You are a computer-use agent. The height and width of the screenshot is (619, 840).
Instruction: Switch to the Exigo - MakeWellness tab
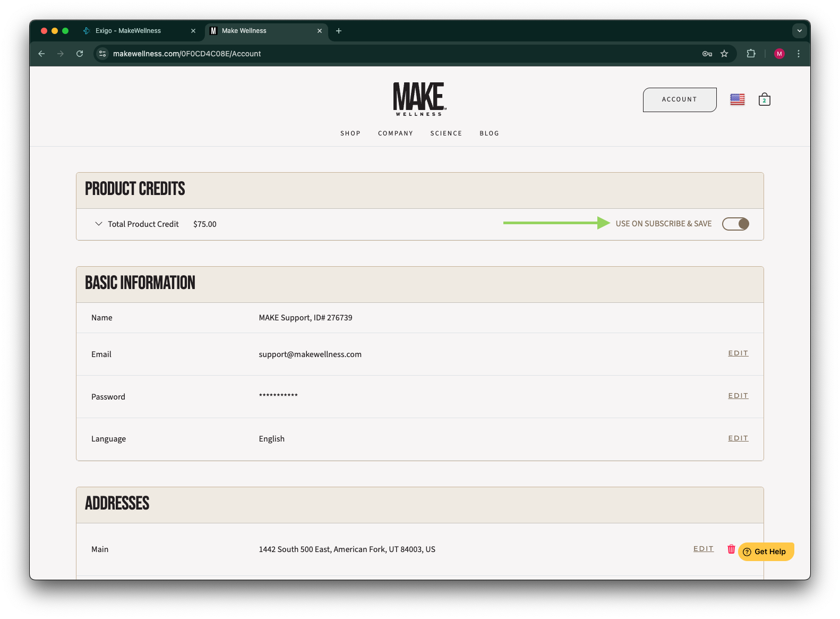(140, 31)
